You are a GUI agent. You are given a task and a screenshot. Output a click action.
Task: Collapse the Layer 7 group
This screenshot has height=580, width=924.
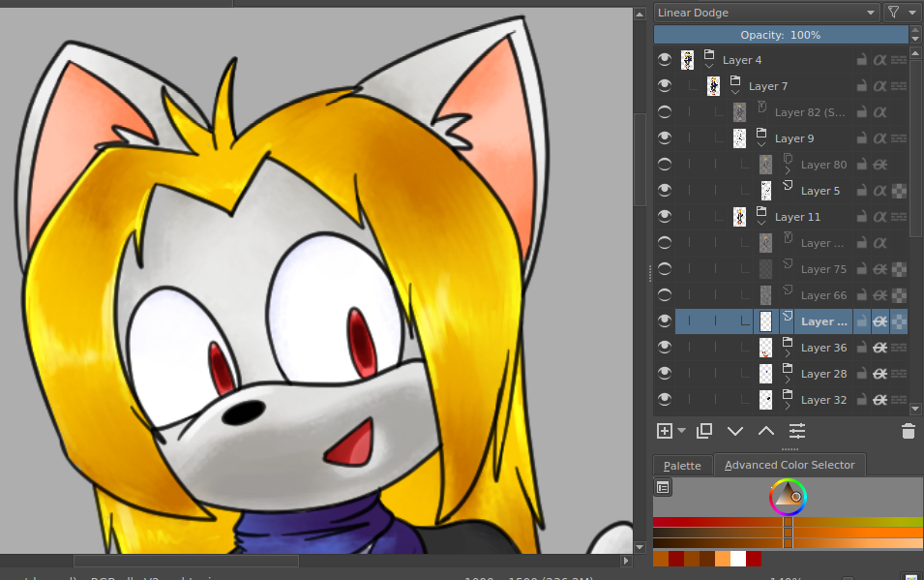pyautogui.click(x=736, y=92)
